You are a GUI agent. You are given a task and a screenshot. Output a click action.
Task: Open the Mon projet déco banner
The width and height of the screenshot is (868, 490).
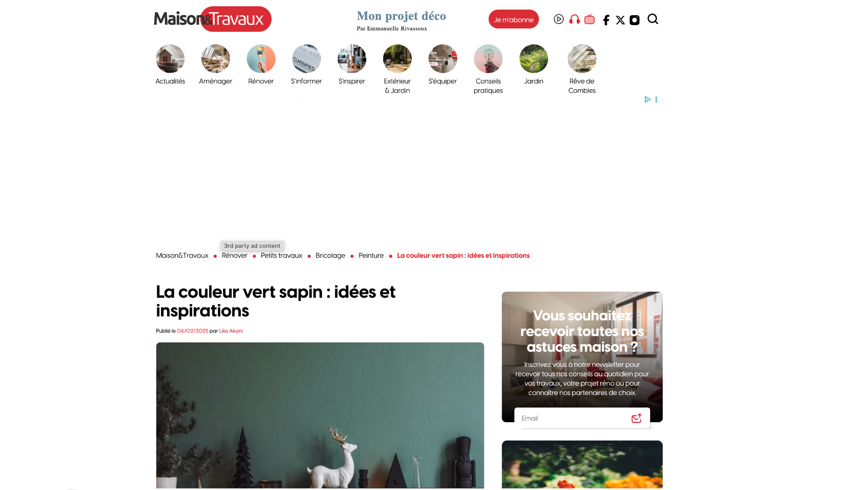tap(401, 20)
